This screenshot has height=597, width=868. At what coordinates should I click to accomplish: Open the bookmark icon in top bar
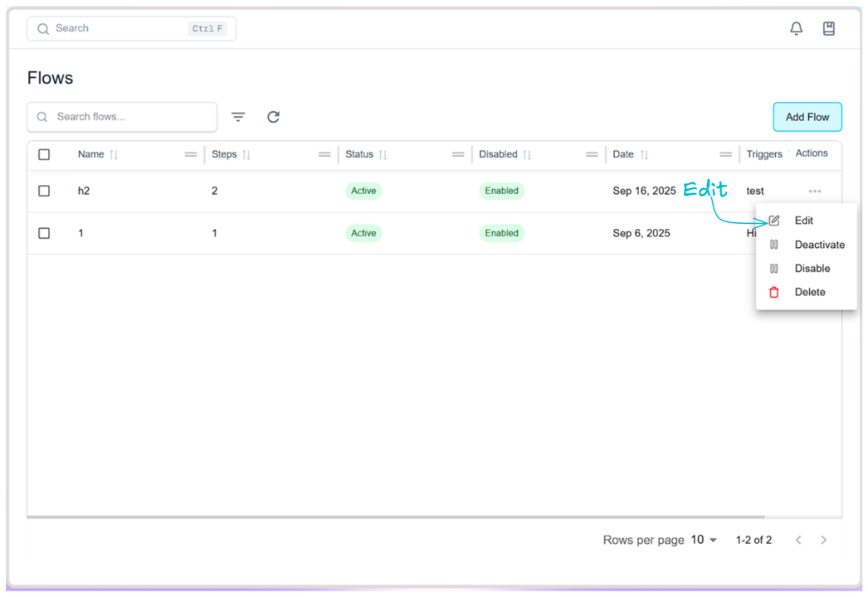[828, 29]
